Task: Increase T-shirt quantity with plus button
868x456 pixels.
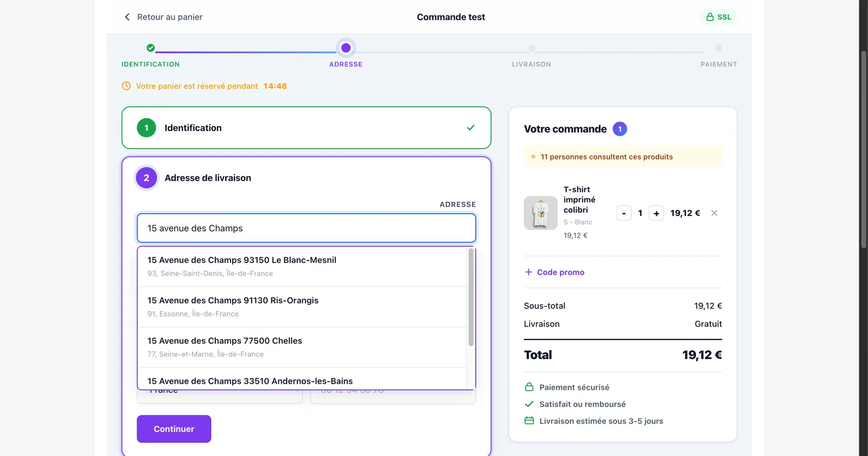Action: 656,213
